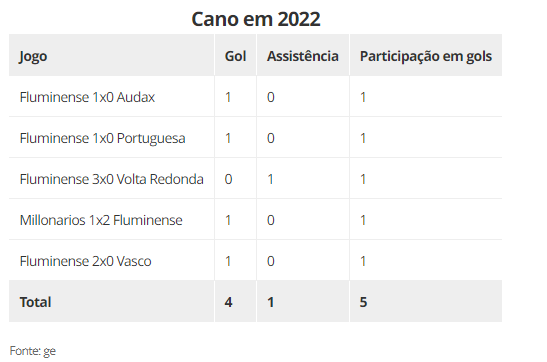The width and height of the screenshot is (547, 362).
Task: Select the 'Jogo' column header
Action: click(x=33, y=56)
